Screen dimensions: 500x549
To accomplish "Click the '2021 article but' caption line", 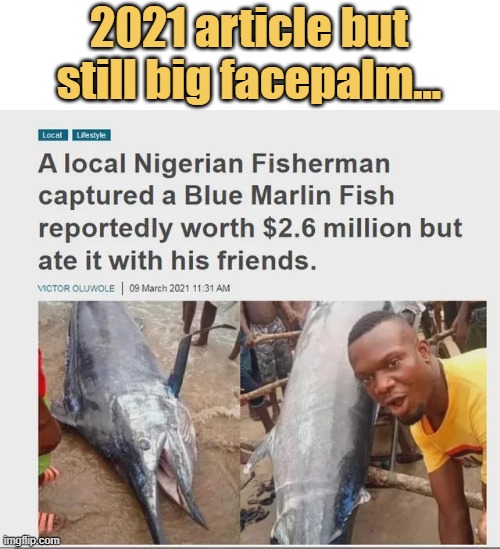I will coord(249,29).
